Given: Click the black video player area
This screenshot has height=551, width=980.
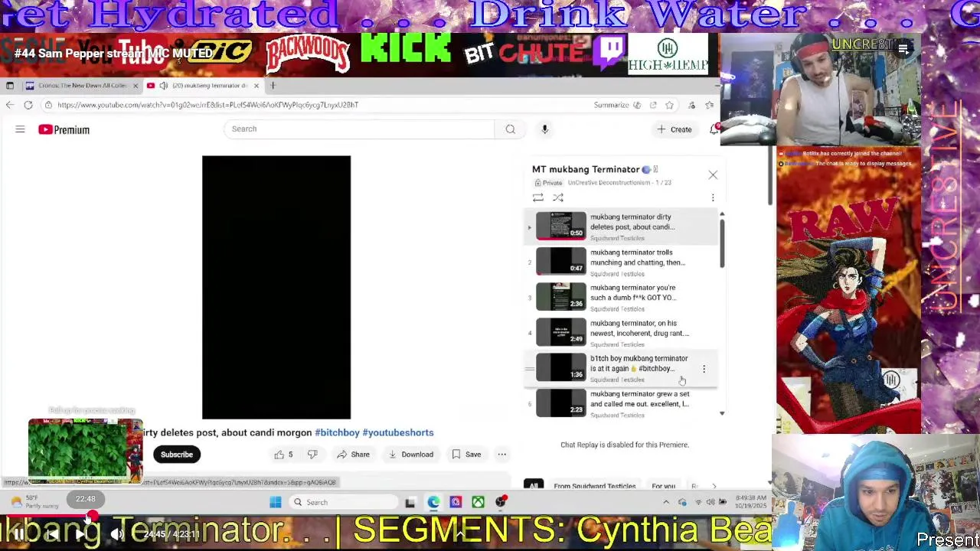Looking at the screenshot, I should [276, 287].
